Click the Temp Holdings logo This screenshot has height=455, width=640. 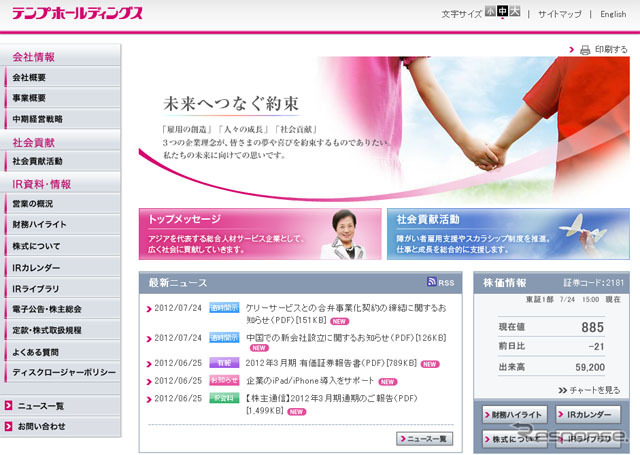pos(77,13)
